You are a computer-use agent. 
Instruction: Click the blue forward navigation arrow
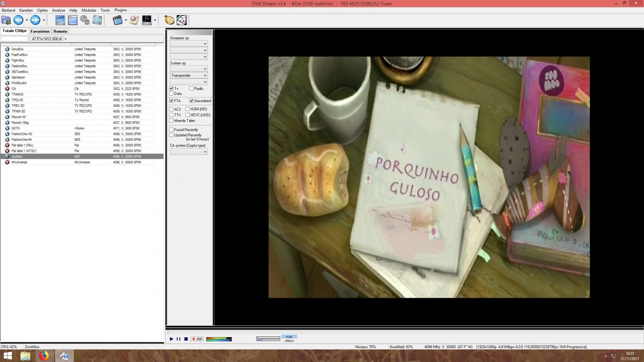(35, 20)
